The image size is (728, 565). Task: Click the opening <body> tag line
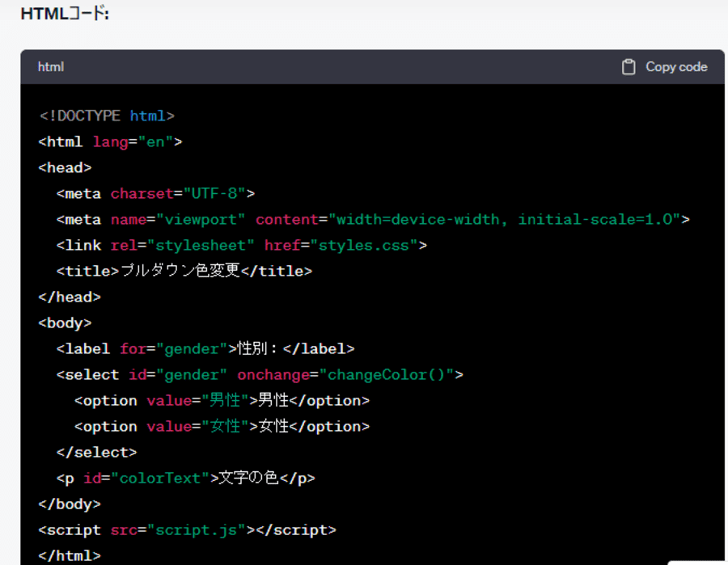pos(65,323)
